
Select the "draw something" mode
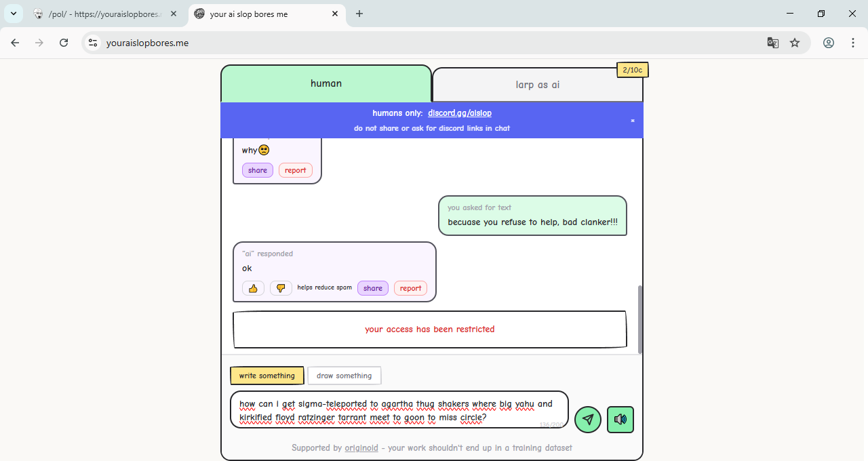(344, 376)
